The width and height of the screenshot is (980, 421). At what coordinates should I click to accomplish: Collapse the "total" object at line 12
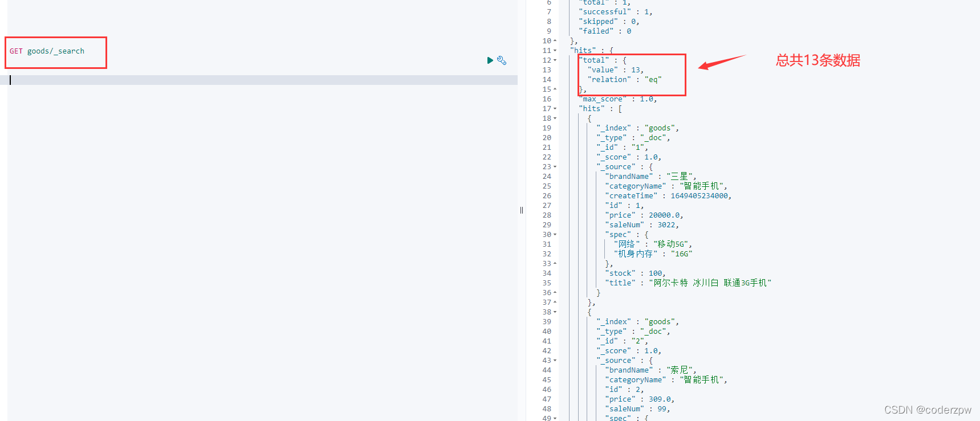point(555,60)
